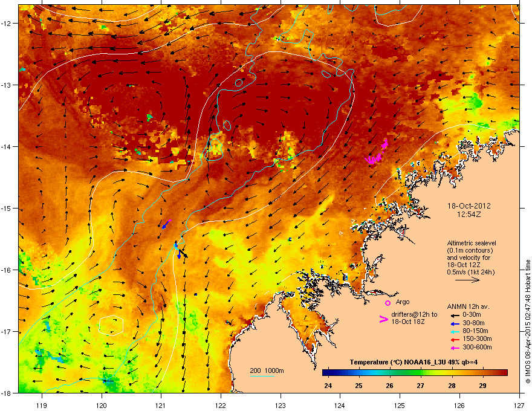This screenshot has width=532, height=411.
Task: Click the vertical IMOS copyright timestamp text
Action: [528, 322]
